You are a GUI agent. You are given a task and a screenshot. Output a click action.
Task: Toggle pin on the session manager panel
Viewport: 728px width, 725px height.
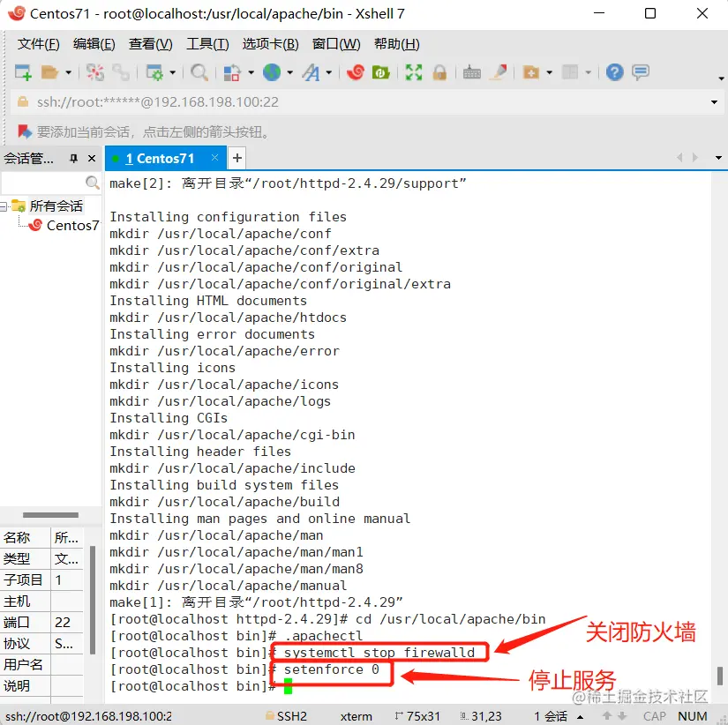coord(73,159)
